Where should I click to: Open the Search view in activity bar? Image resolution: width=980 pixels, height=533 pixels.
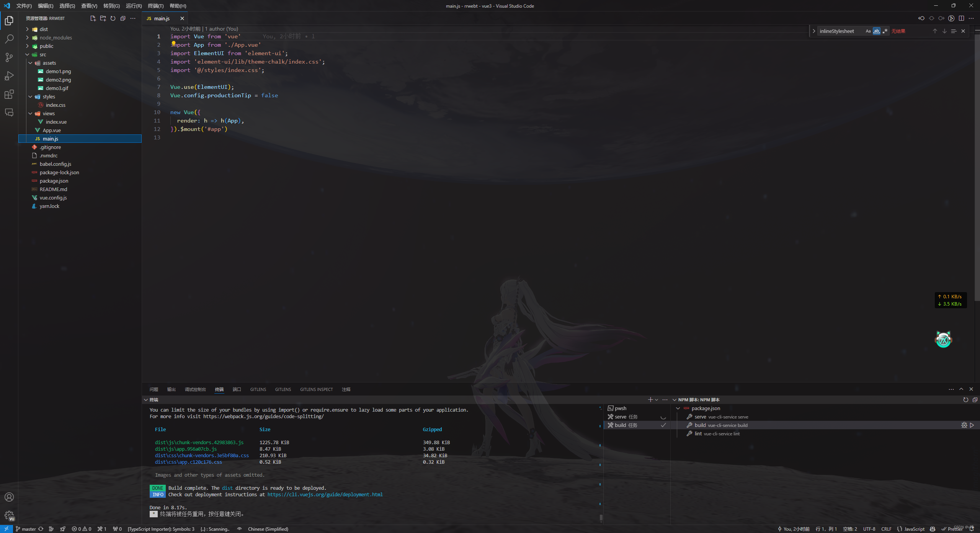9,39
